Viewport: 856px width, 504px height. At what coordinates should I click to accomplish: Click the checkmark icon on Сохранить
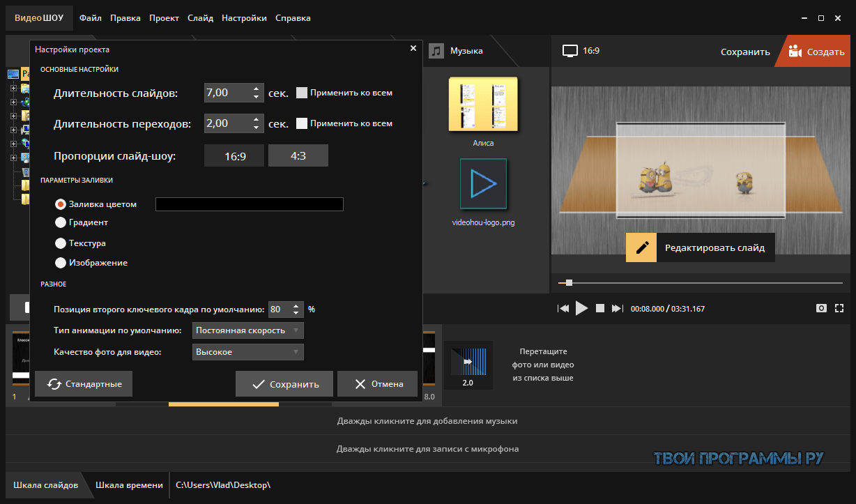pyautogui.click(x=259, y=384)
